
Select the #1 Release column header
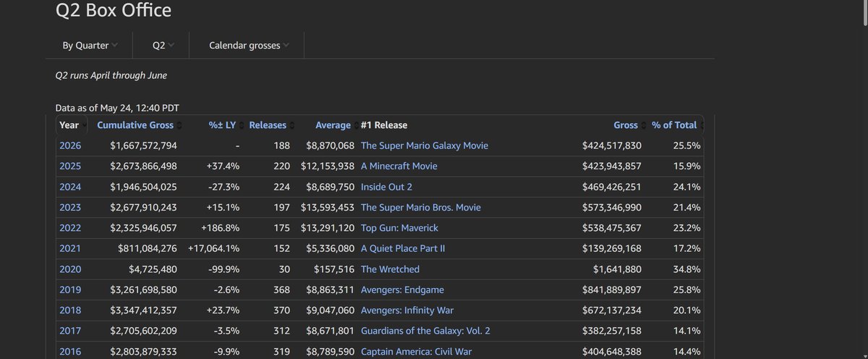click(383, 125)
